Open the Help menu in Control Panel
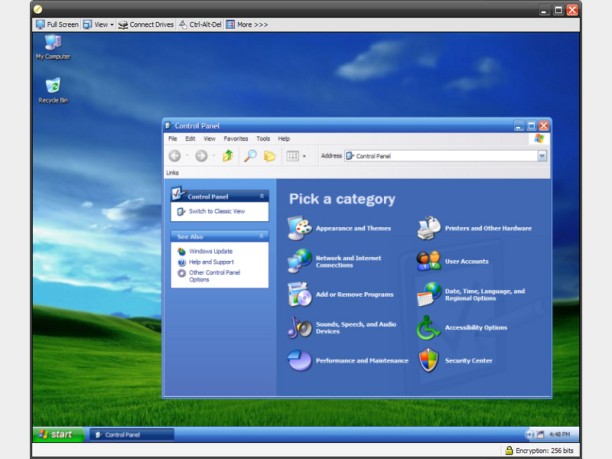 coord(284,139)
